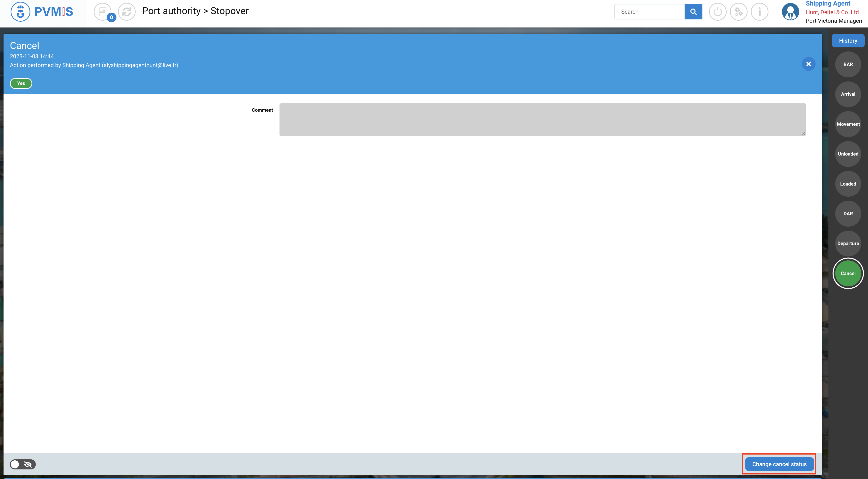
Task: Open the user profile avatar
Action: point(790,12)
